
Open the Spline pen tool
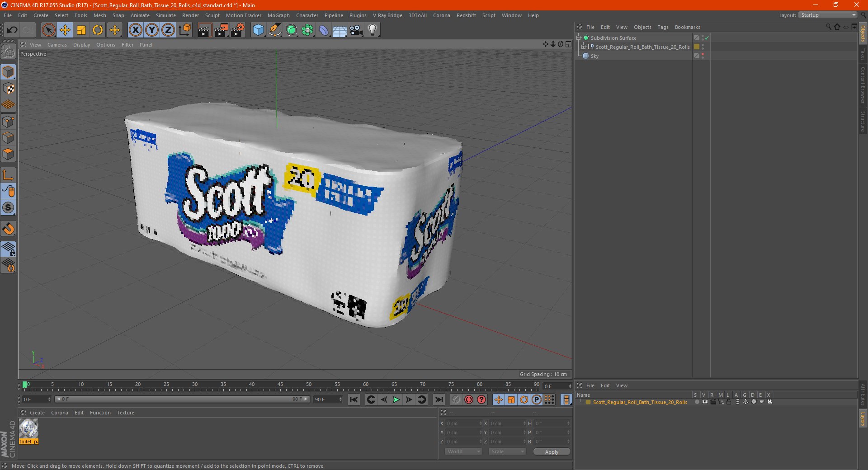point(274,30)
